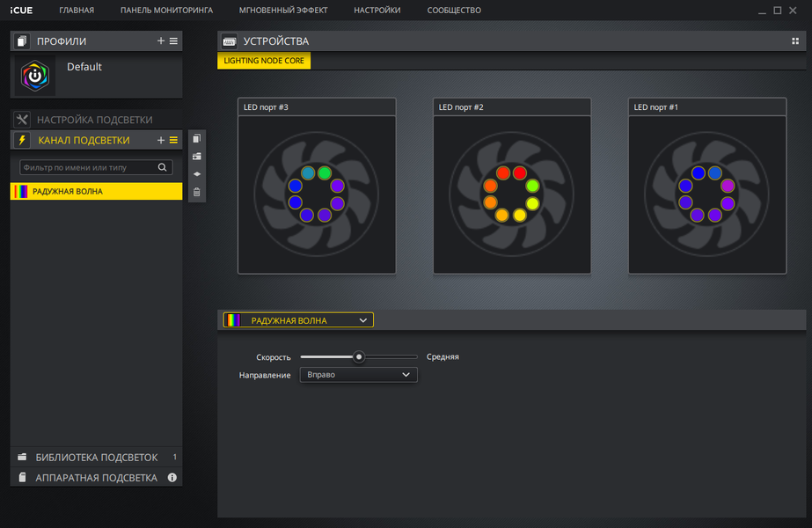Add lighting effect with plus icon

(160, 140)
